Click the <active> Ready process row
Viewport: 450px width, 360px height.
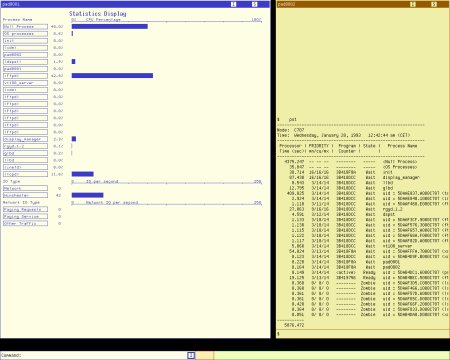(369, 273)
